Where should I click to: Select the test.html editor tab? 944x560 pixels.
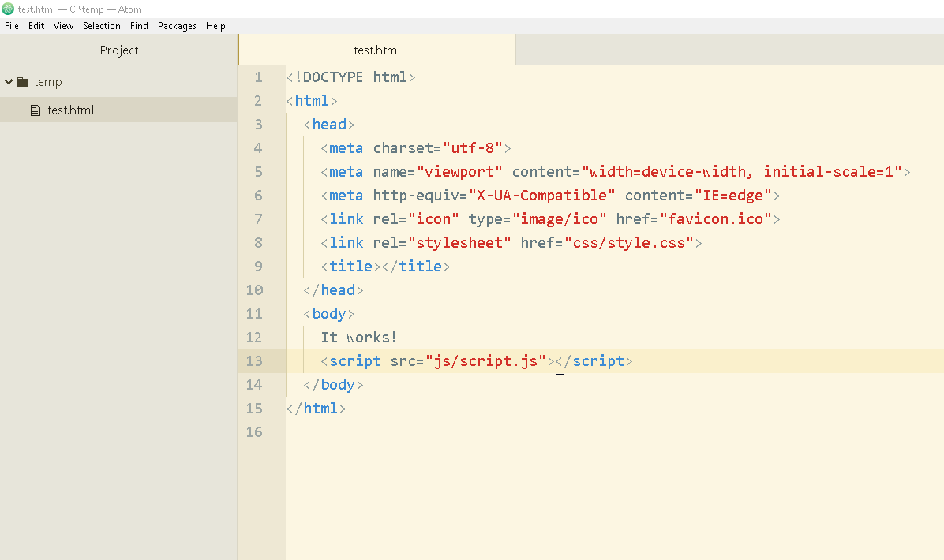click(x=376, y=50)
